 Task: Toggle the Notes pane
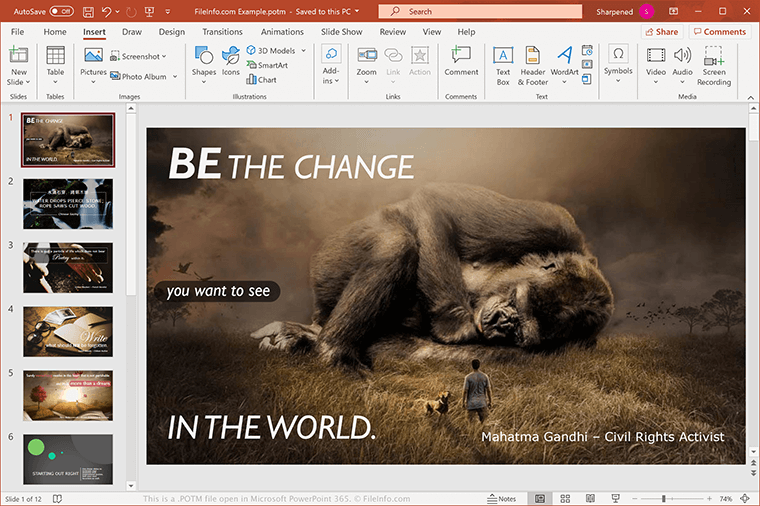501,498
